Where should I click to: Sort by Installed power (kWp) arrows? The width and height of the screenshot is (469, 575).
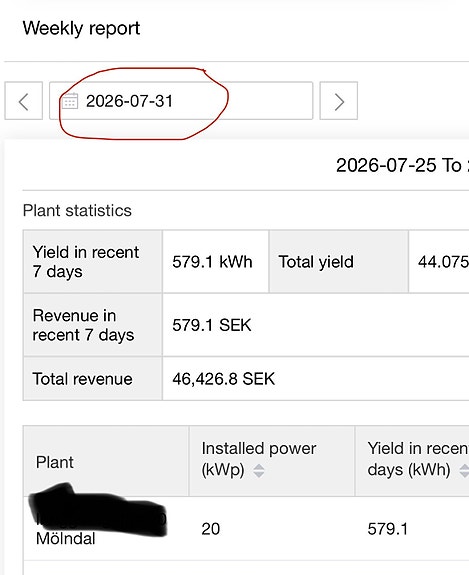pos(259,470)
